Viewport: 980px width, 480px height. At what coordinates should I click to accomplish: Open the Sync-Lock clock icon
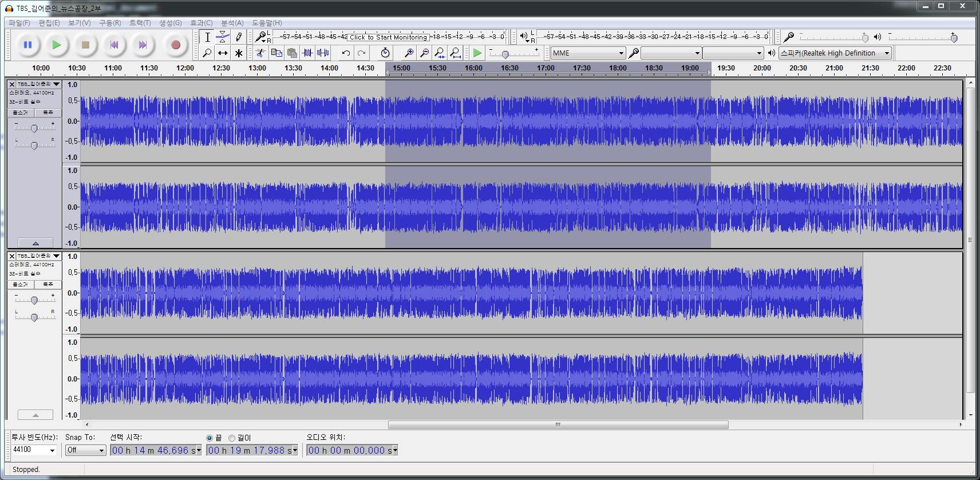tap(385, 53)
